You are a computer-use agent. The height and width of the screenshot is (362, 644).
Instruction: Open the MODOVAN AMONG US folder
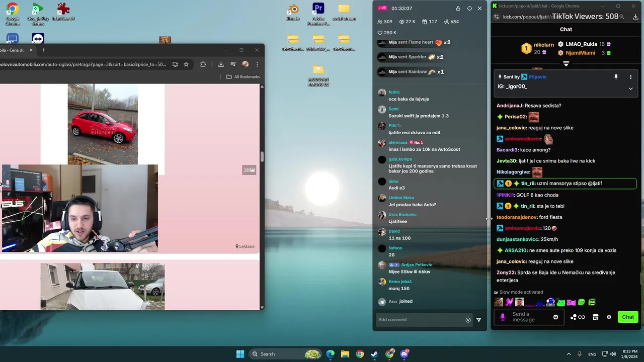(318, 75)
